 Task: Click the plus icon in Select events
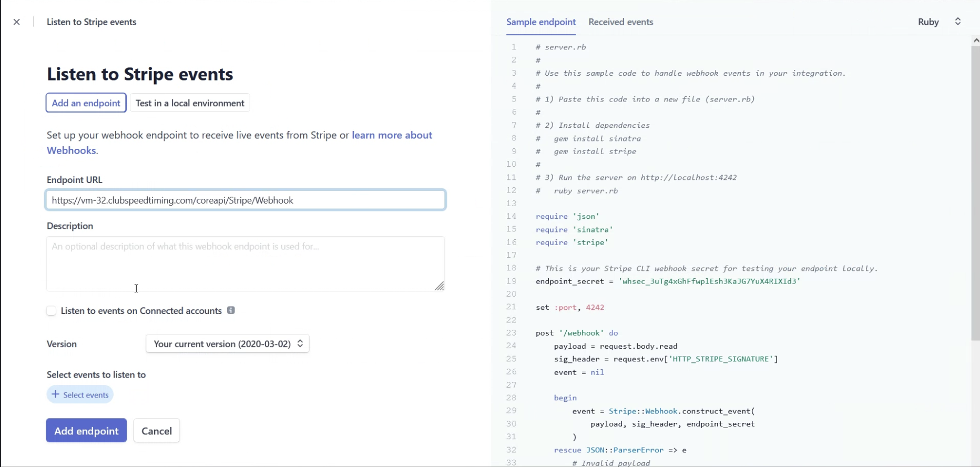pos(55,394)
